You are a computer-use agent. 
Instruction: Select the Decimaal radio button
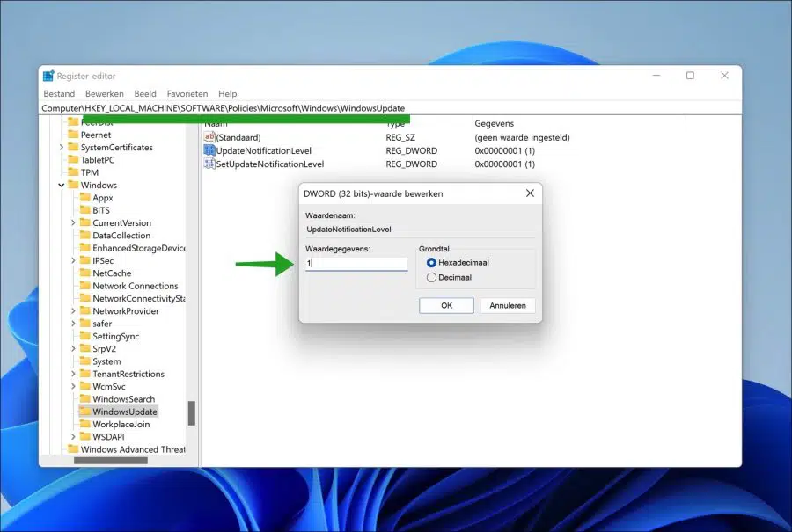click(x=431, y=277)
